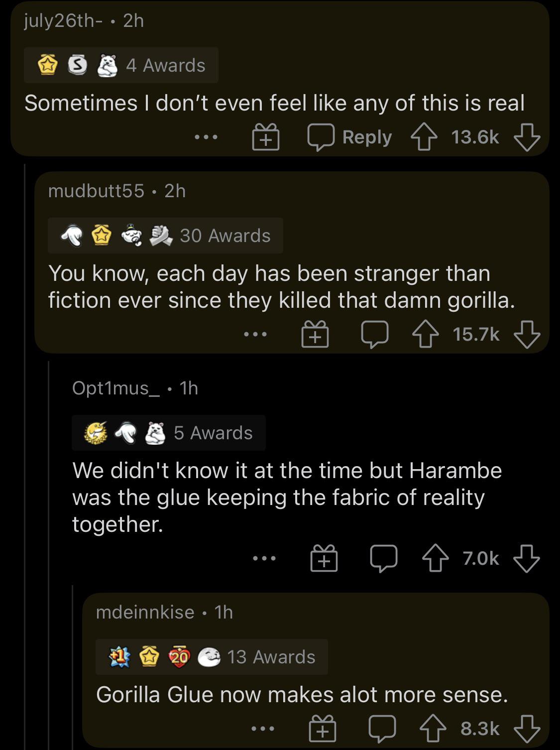
Task: Downvote july26th-'s comment
Action: (x=527, y=137)
